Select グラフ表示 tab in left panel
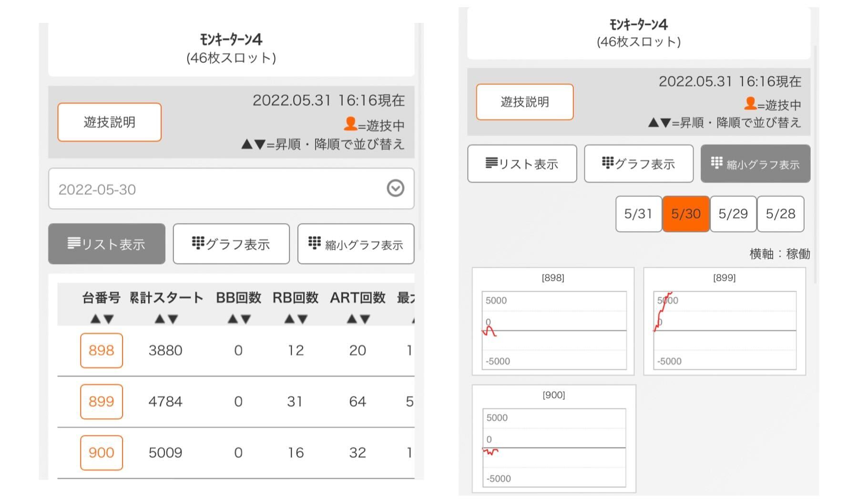Screen dimensions: 858x504 [x=231, y=244]
